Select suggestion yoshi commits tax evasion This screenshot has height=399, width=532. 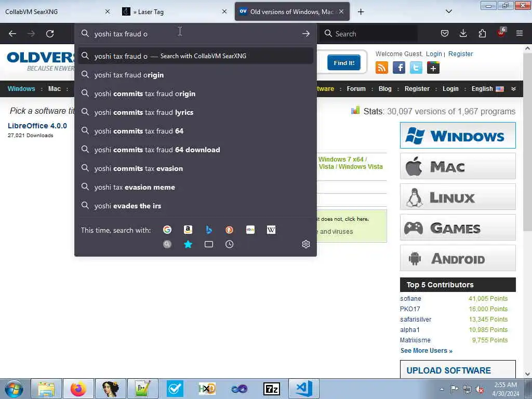[195, 168]
